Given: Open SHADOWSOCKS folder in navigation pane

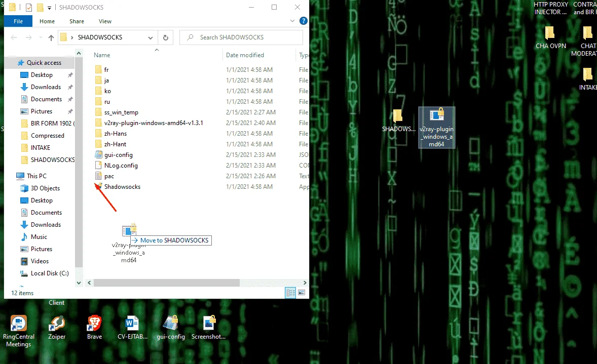Looking at the screenshot, I should pos(53,160).
